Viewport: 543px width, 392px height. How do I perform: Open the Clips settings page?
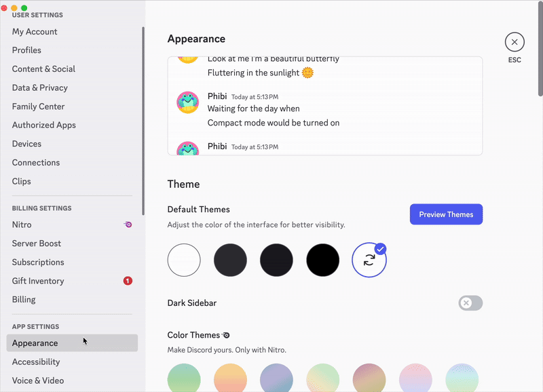72,181
